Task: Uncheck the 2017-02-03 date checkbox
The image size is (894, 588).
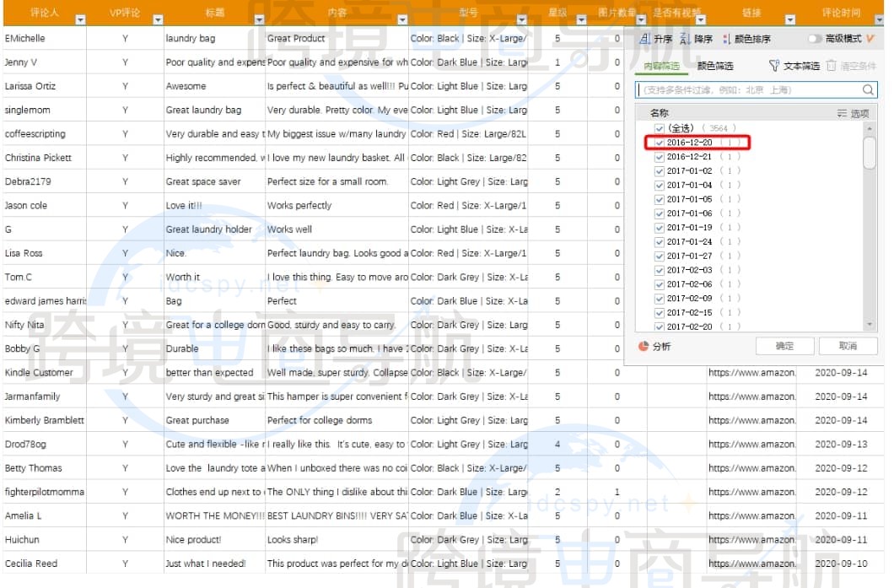Action: (x=660, y=270)
